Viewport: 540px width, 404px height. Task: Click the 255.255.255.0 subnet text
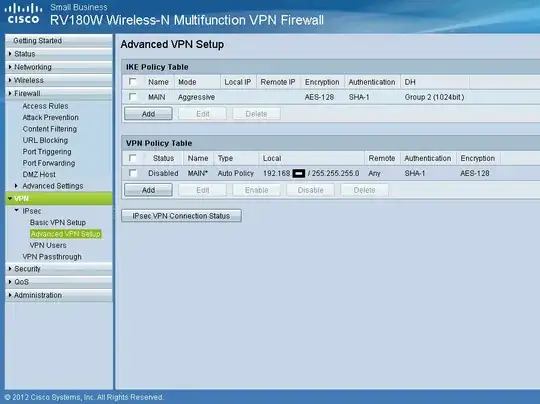[x=335, y=173]
